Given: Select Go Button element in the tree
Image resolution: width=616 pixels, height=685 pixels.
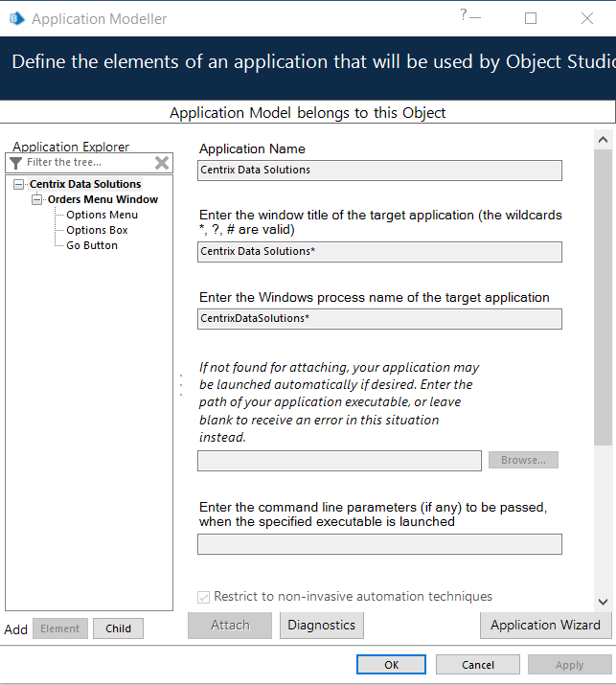Looking at the screenshot, I should click(92, 245).
